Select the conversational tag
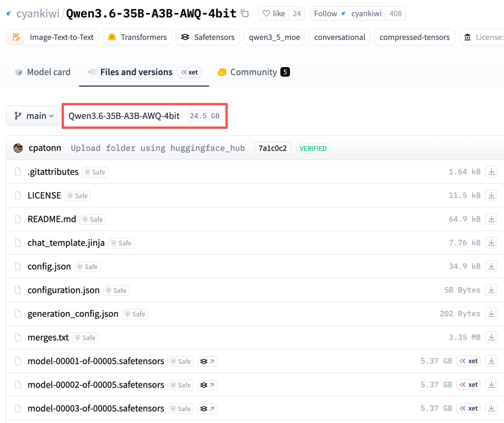Image resolution: width=504 pixels, height=423 pixels. [x=340, y=37]
